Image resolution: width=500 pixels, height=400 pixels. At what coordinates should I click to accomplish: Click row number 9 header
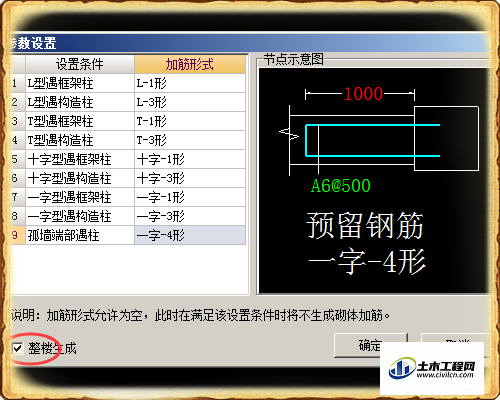click(17, 235)
